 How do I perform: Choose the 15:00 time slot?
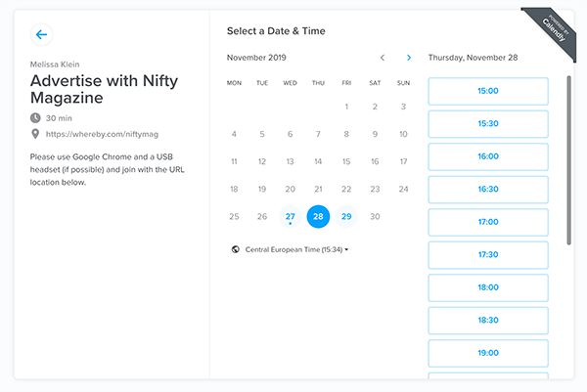point(487,91)
